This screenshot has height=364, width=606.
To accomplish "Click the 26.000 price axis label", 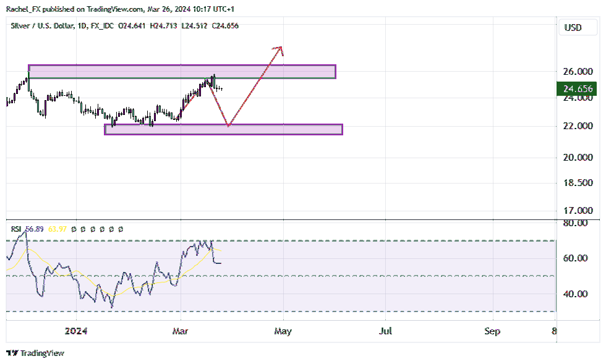I will (578, 72).
